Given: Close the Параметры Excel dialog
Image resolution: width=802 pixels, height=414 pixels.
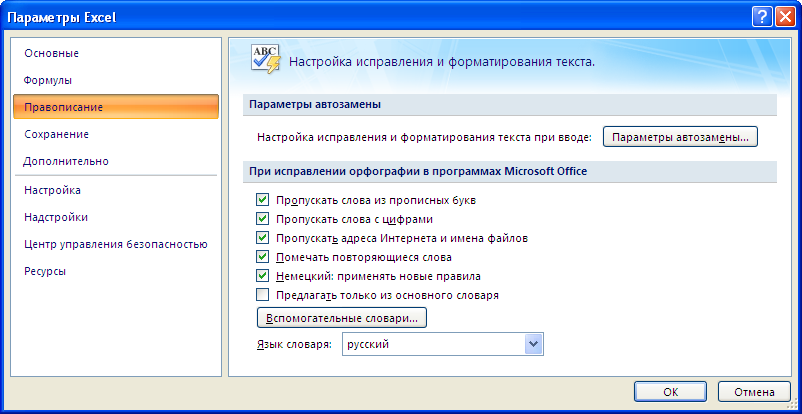Looking at the screenshot, I should (784, 15).
